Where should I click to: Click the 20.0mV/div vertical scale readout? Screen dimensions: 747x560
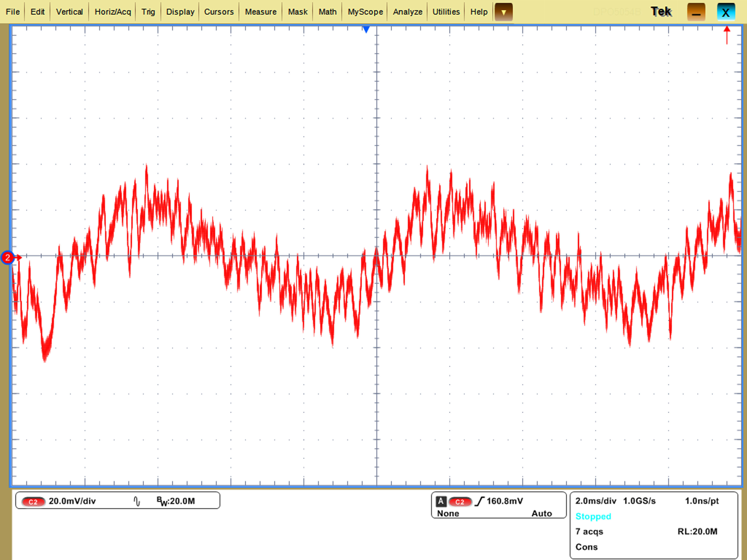click(x=72, y=501)
